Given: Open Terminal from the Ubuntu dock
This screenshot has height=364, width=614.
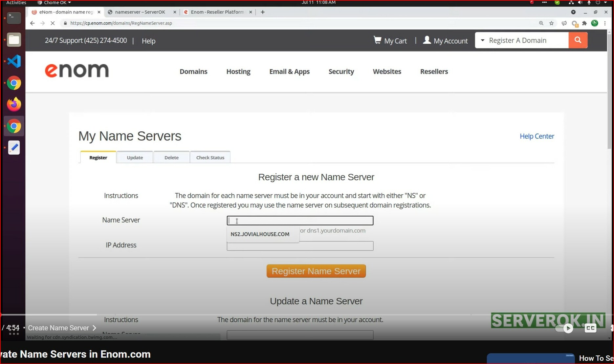Looking at the screenshot, I should pos(14,18).
